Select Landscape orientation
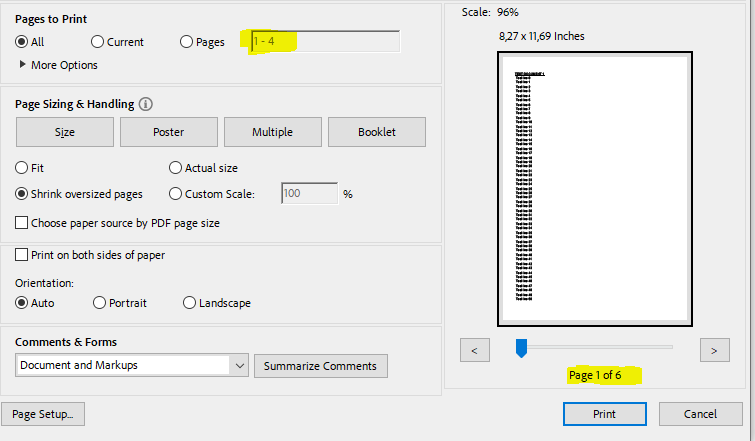The image size is (755, 441). point(190,303)
